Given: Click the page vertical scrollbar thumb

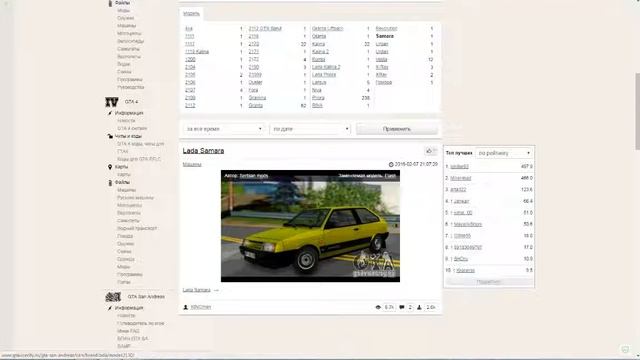Looking at the screenshot, I should pos(637,111).
